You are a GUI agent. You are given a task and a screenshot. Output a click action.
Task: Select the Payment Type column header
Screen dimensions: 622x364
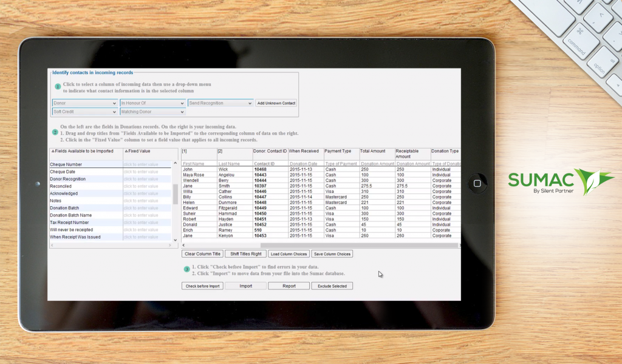click(340, 151)
